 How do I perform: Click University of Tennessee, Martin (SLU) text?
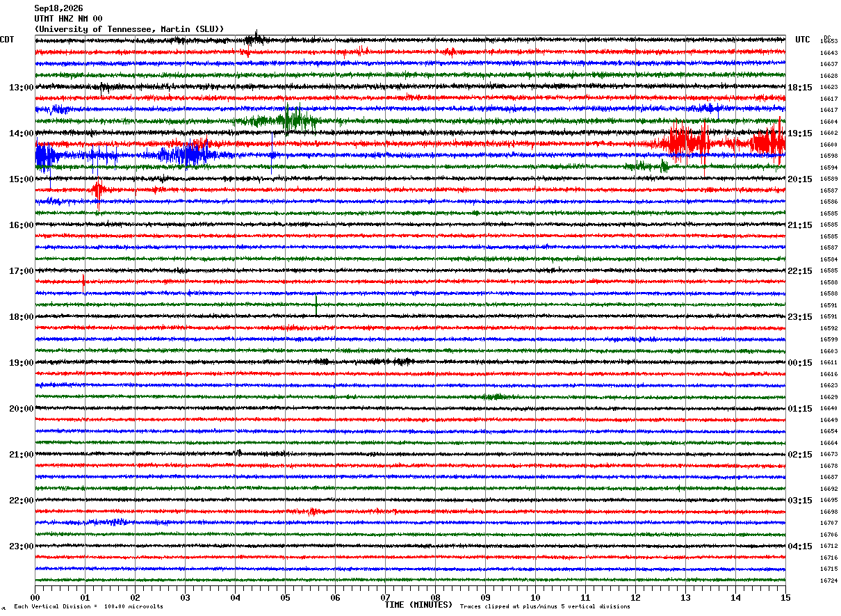[129, 29]
